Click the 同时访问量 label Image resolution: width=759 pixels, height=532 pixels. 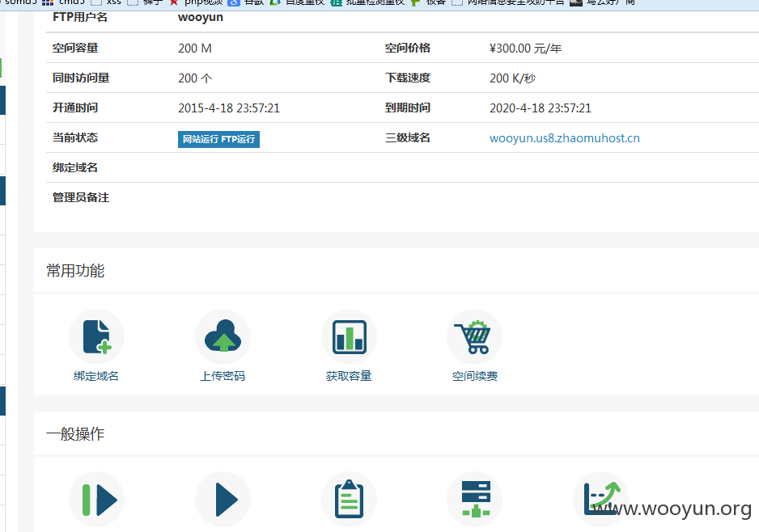(x=81, y=78)
